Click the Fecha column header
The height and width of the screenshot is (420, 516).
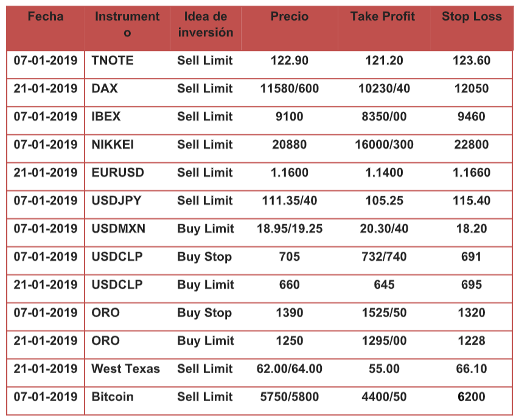pos(46,16)
